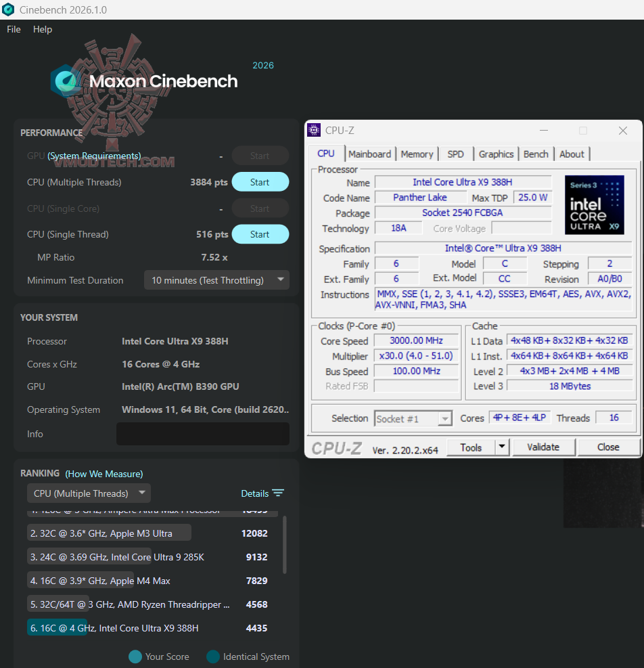
Task: Click the Identical System legend circle
Action: click(213, 656)
